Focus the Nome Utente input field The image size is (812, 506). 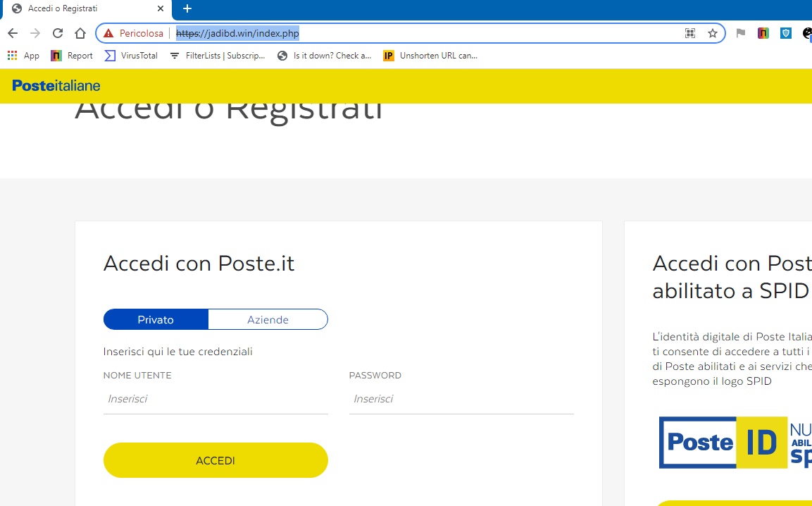click(216, 399)
